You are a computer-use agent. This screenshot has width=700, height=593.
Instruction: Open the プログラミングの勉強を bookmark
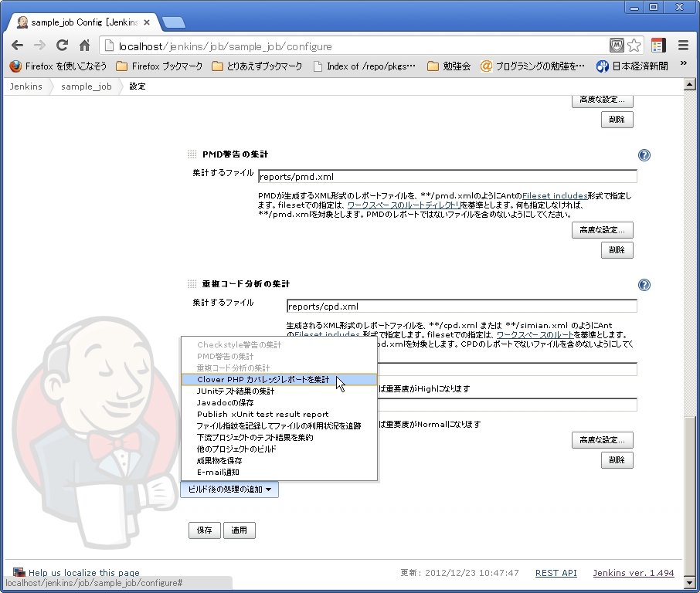tap(532, 66)
